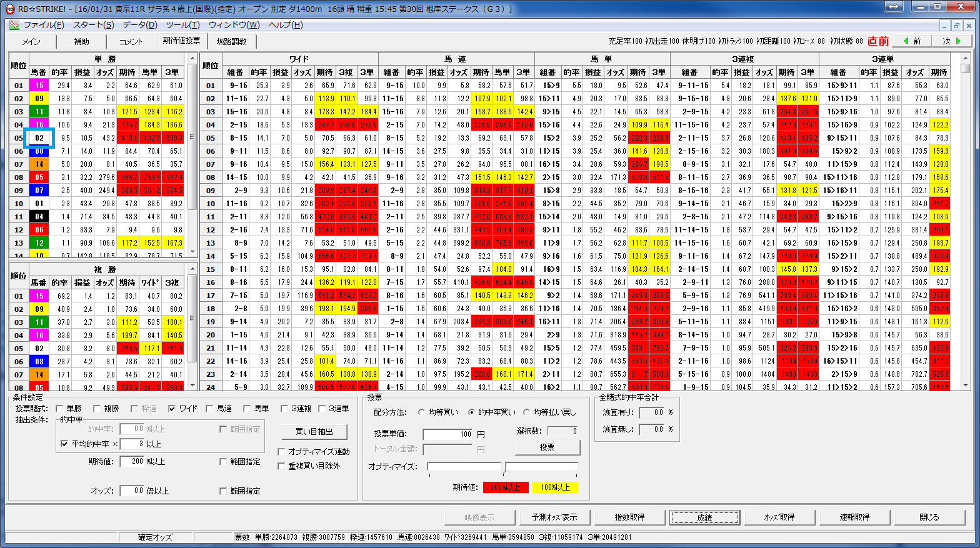Select the 的中率買い allocation radio button
Image resolution: width=980 pixels, height=548 pixels.
pyautogui.click(x=472, y=412)
